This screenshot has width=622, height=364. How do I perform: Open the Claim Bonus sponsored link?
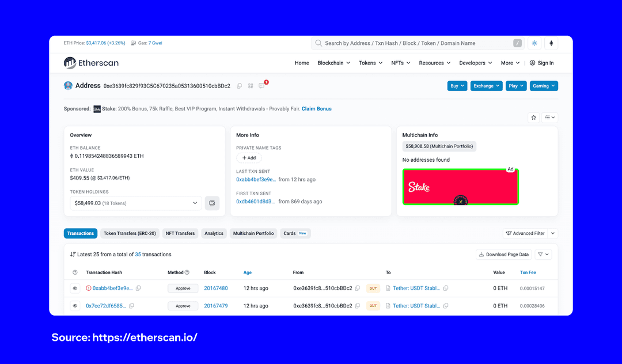tap(316, 109)
